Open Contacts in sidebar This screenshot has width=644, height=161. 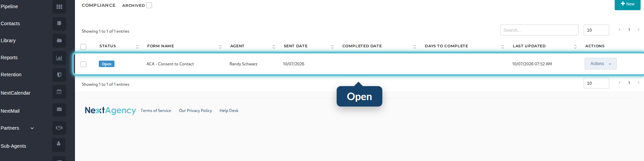[x=10, y=23]
